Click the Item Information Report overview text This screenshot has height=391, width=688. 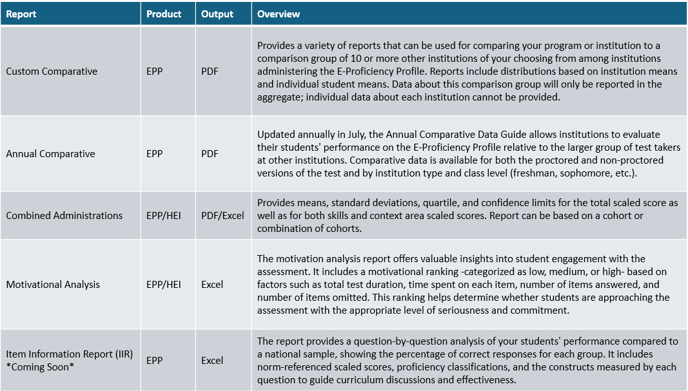(x=468, y=360)
